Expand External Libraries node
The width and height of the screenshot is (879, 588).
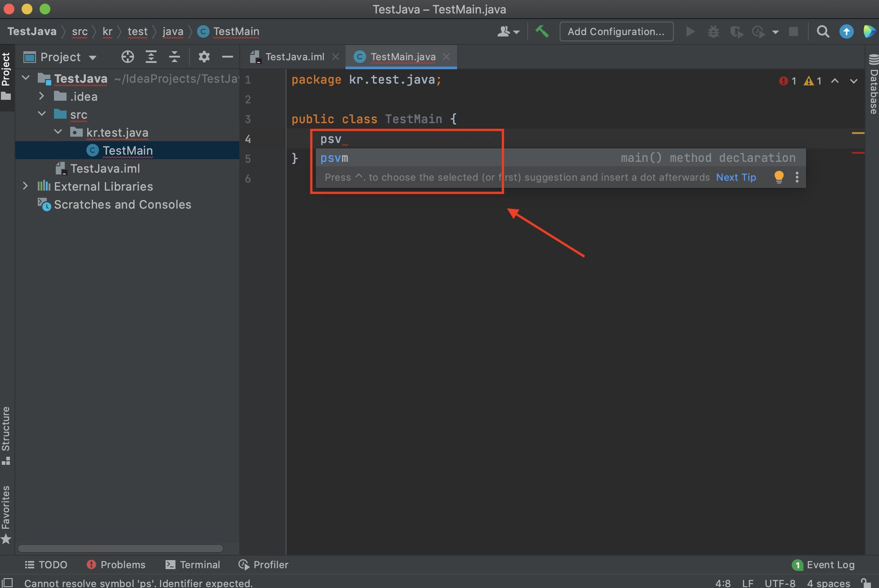pyautogui.click(x=25, y=186)
